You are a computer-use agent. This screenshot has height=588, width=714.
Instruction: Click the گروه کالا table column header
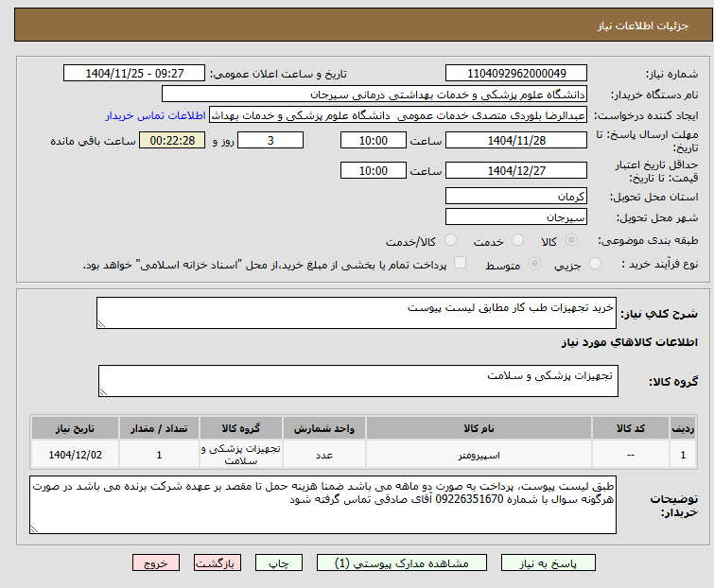coord(241,428)
